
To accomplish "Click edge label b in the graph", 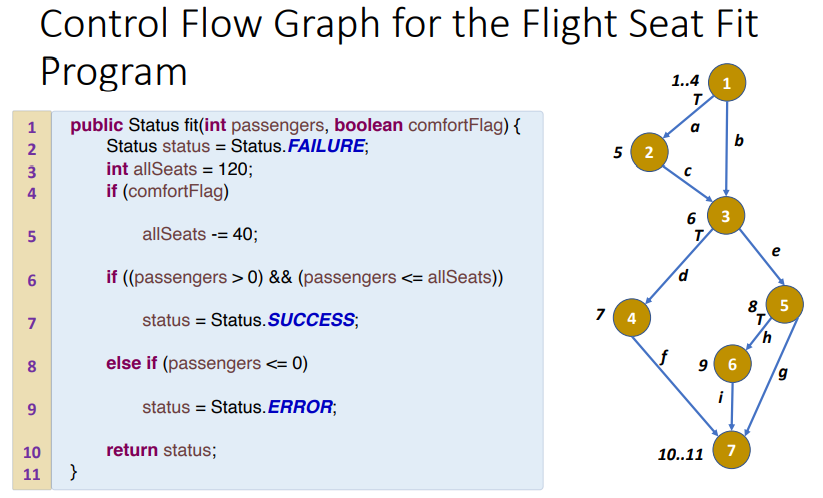I will [739, 140].
